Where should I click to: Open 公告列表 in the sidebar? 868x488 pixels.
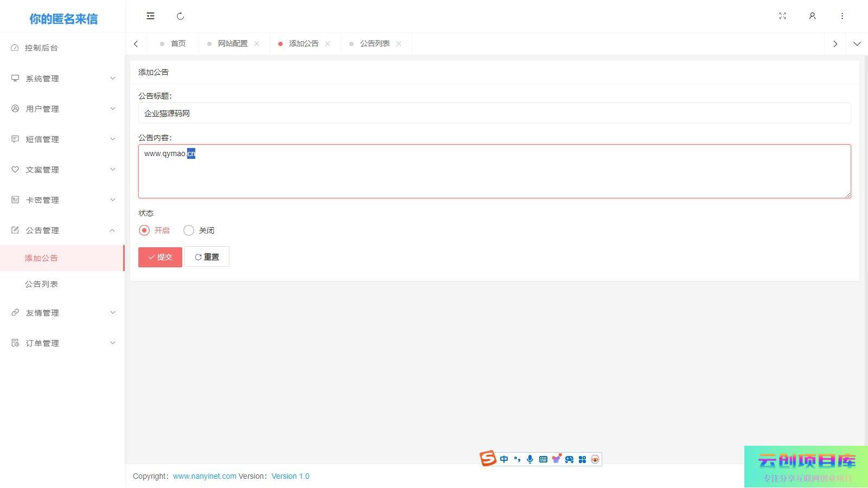coord(41,284)
